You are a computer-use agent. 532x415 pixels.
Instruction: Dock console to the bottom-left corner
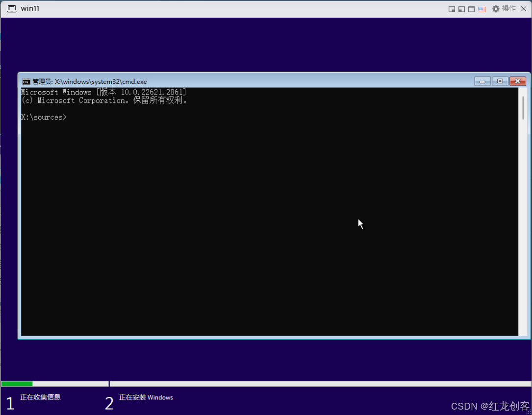point(461,9)
